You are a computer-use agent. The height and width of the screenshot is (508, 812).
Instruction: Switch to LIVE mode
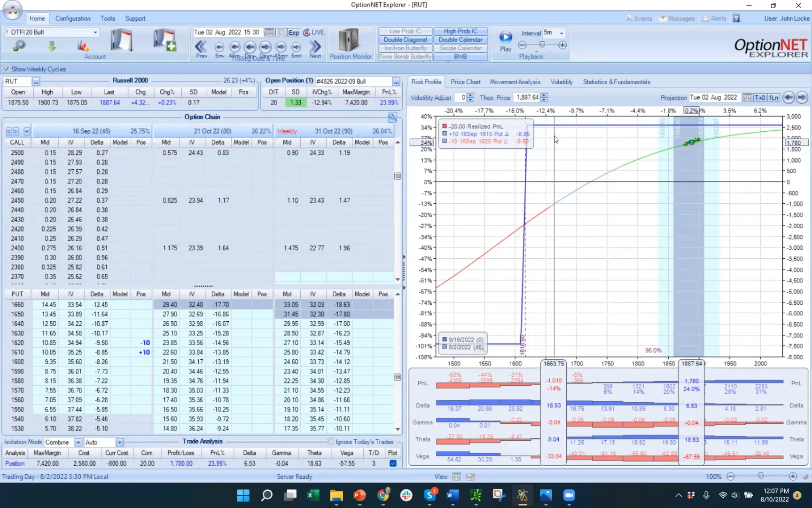tap(314, 32)
